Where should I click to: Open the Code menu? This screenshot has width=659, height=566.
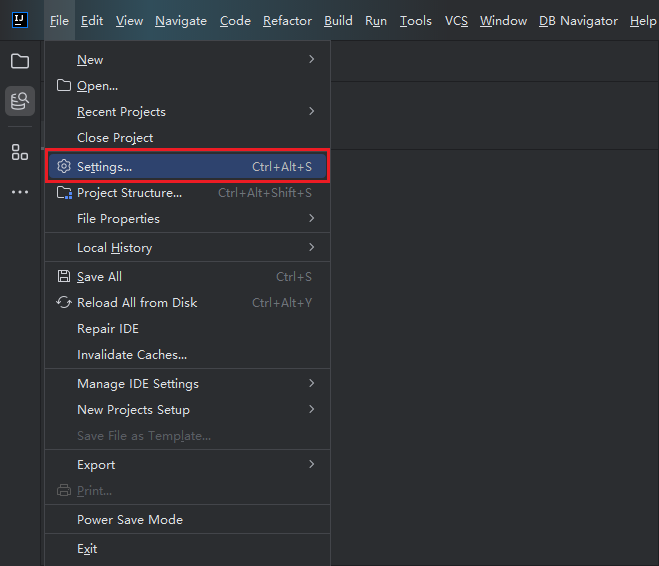235,21
